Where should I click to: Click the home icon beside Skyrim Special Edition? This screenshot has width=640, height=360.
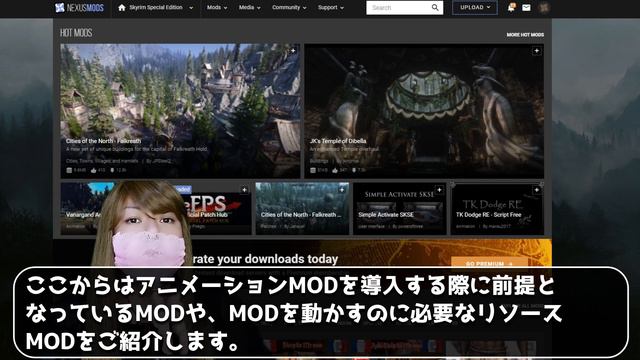point(122,7)
